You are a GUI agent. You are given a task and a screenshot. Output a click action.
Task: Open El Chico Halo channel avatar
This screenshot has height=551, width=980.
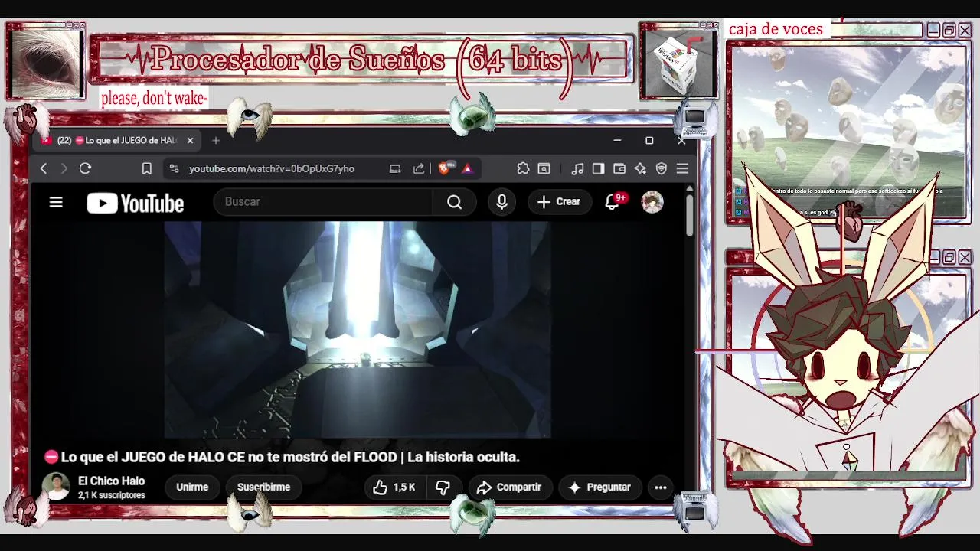[x=56, y=487]
